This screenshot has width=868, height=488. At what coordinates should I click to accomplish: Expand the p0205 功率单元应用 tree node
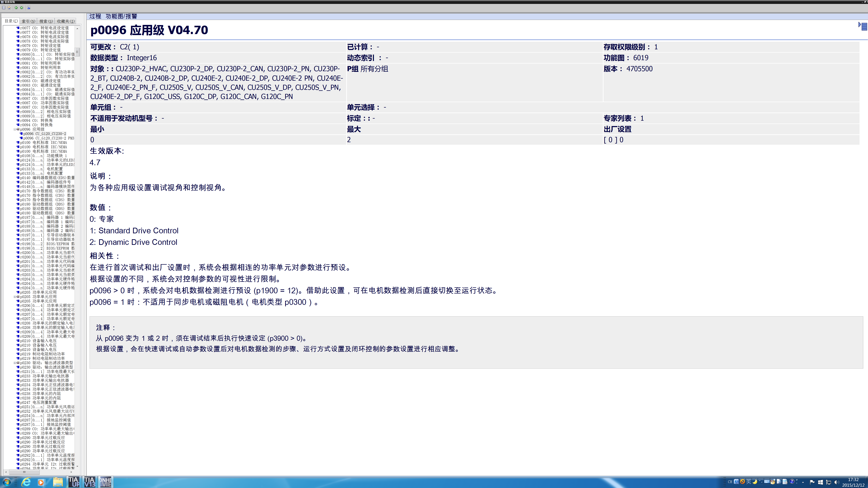(x=15, y=297)
